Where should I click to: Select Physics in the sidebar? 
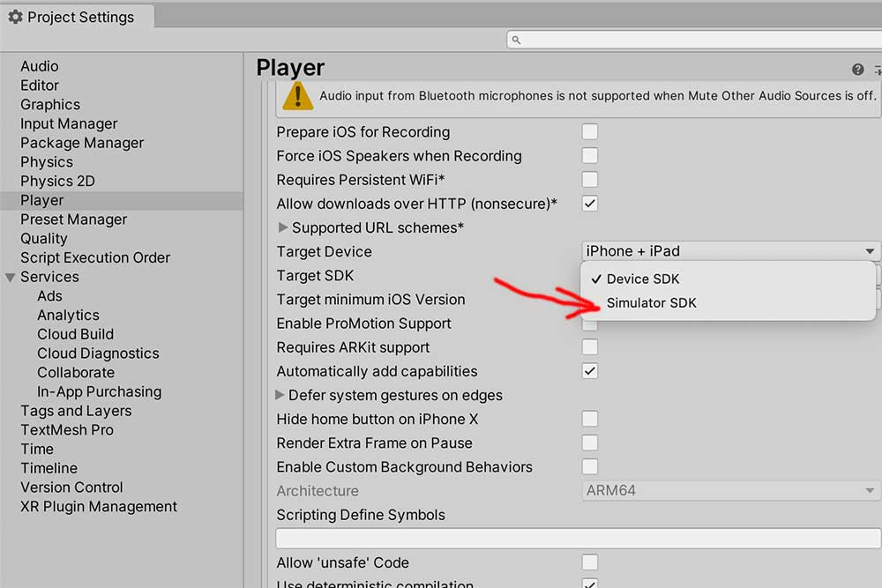47,162
